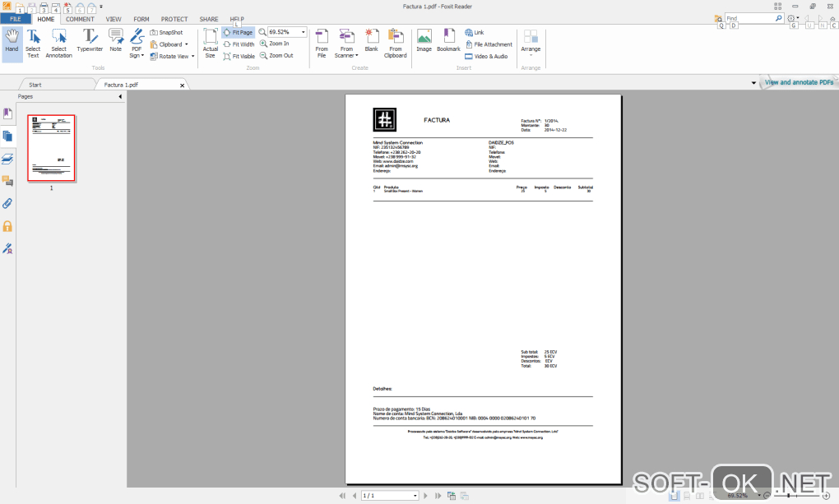Go to first page
Image resolution: width=839 pixels, height=504 pixels.
click(342, 496)
